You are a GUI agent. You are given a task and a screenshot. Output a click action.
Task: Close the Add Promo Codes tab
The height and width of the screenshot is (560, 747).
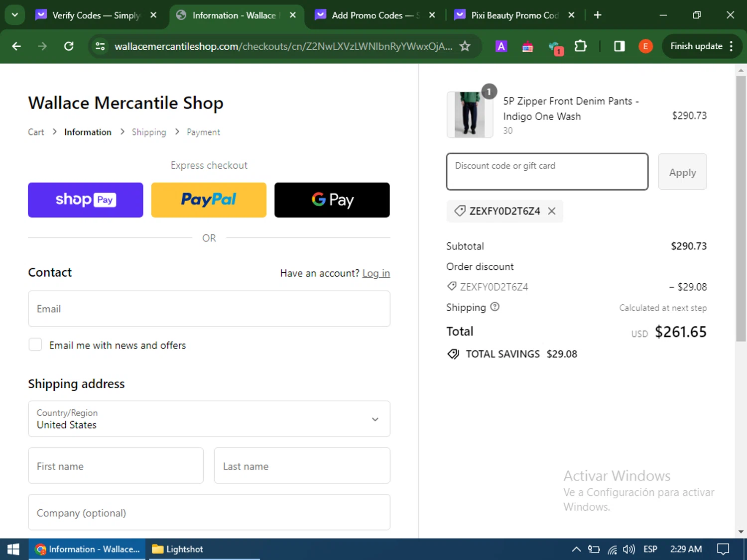432,15
